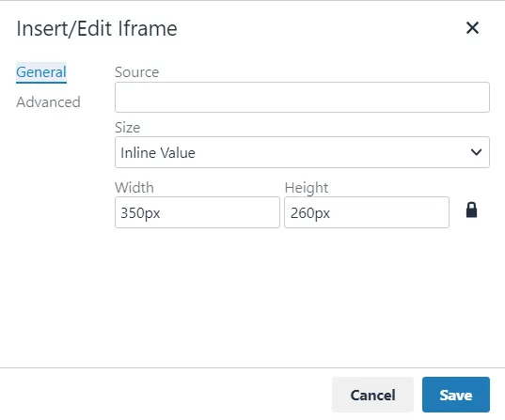The image size is (505, 420).
Task: Focus the Source URL input field
Action: pos(302,97)
